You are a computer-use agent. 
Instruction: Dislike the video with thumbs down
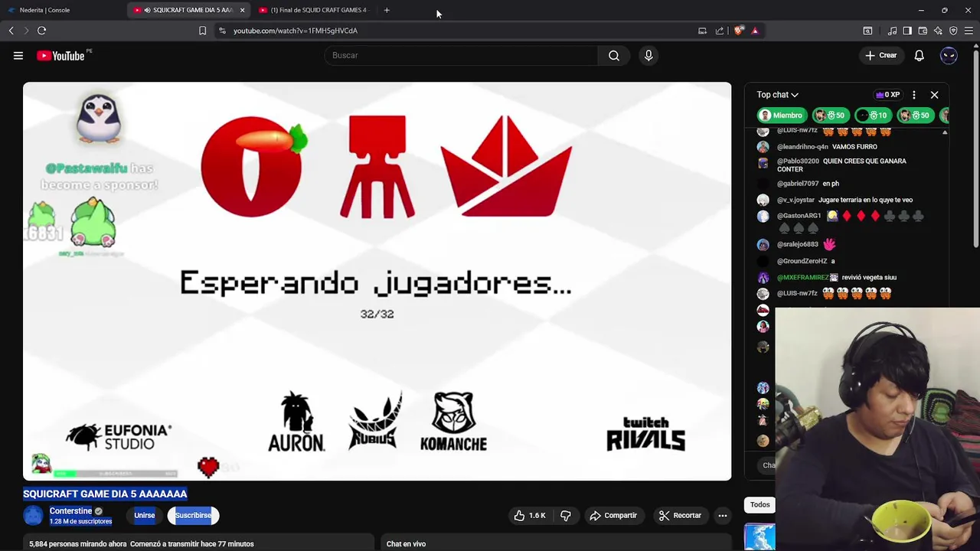pos(565,515)
